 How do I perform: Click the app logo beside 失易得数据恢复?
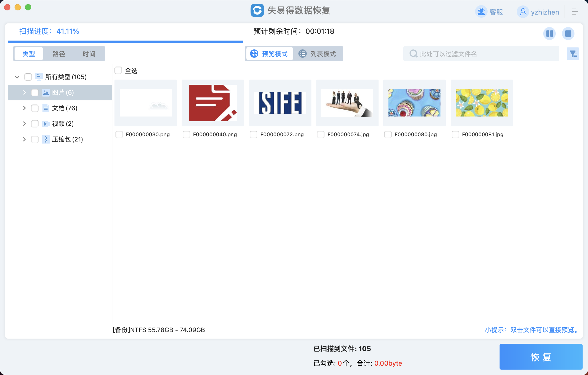257,10
